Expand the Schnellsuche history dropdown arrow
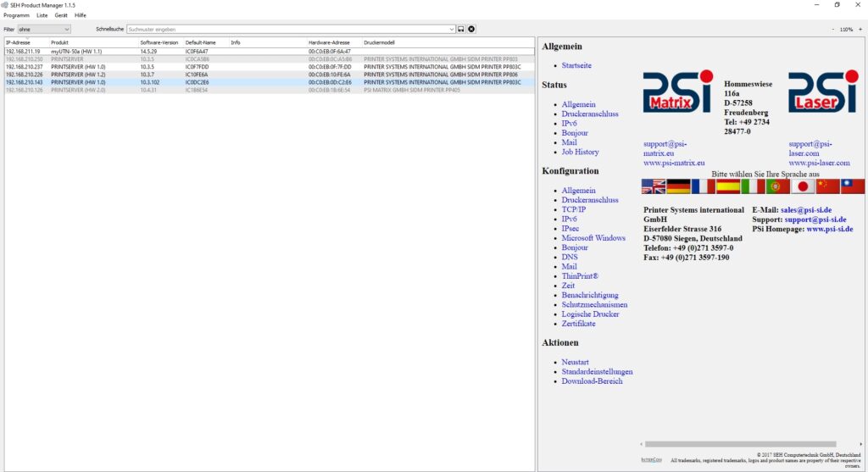The width and height of the screenshot is (868, 472). (452, 29)
